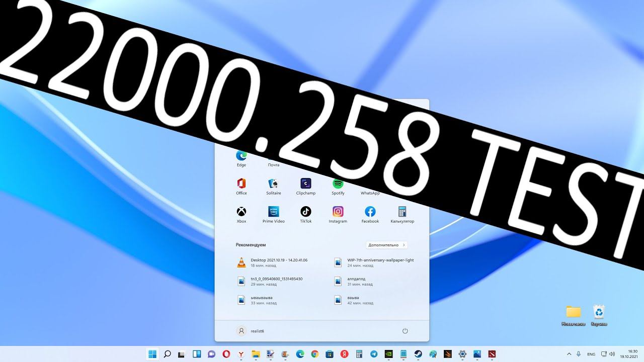Launch Opera browser from the taskbar
Viewport: 644px width, 362px height.
(226, 354)
